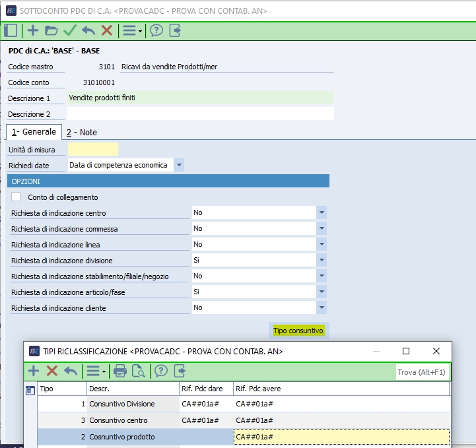
Task: Click B2 icon in Tipi Riclassificazione title bar
Action: pos(34,351)
